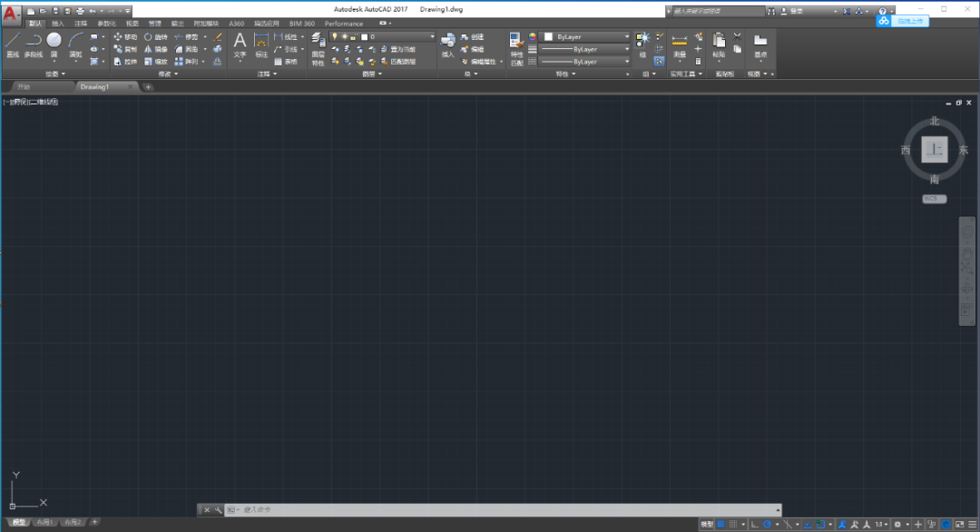Click the Help question mark icon
980x532 pixels.
pos(882,11)
